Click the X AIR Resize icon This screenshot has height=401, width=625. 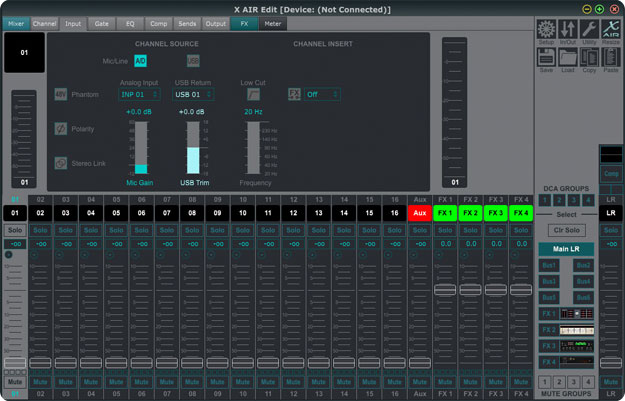(x=611, y=29)
